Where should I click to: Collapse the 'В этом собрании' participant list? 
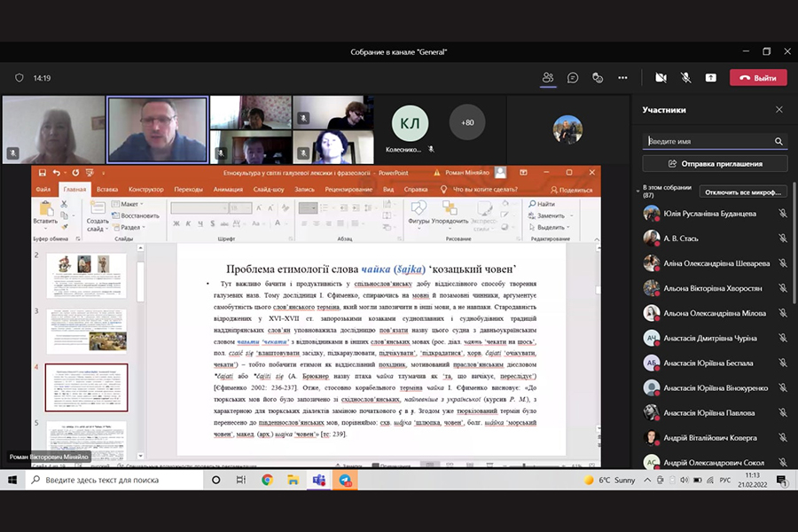(x=638, y=192)
